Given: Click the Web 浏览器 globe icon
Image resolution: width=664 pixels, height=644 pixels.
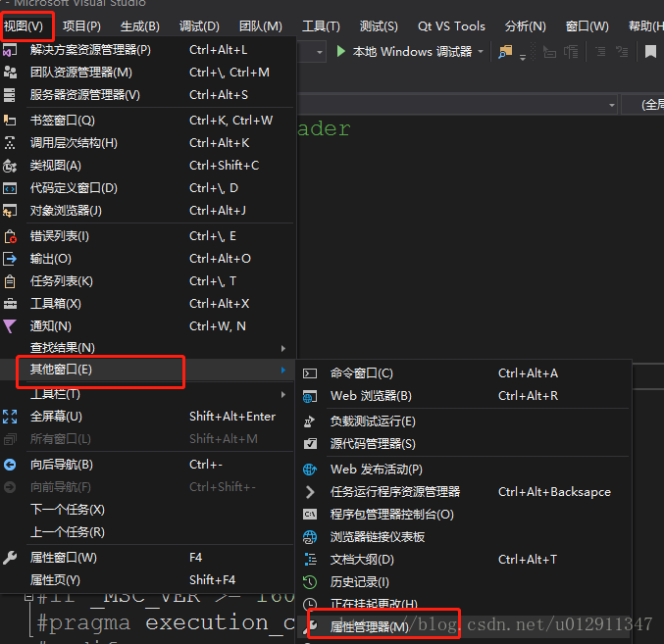Looking at the screenshot, I should (x=310, y=396).
